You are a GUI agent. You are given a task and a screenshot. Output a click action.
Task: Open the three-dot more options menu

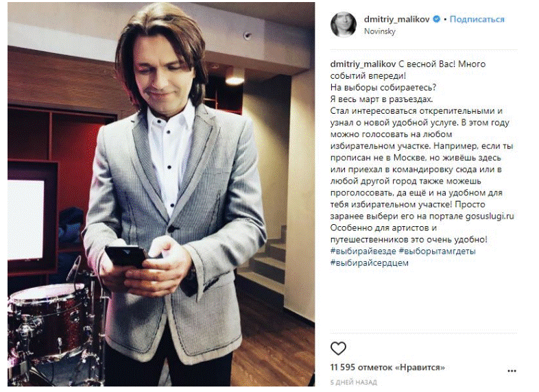(512, 371)
